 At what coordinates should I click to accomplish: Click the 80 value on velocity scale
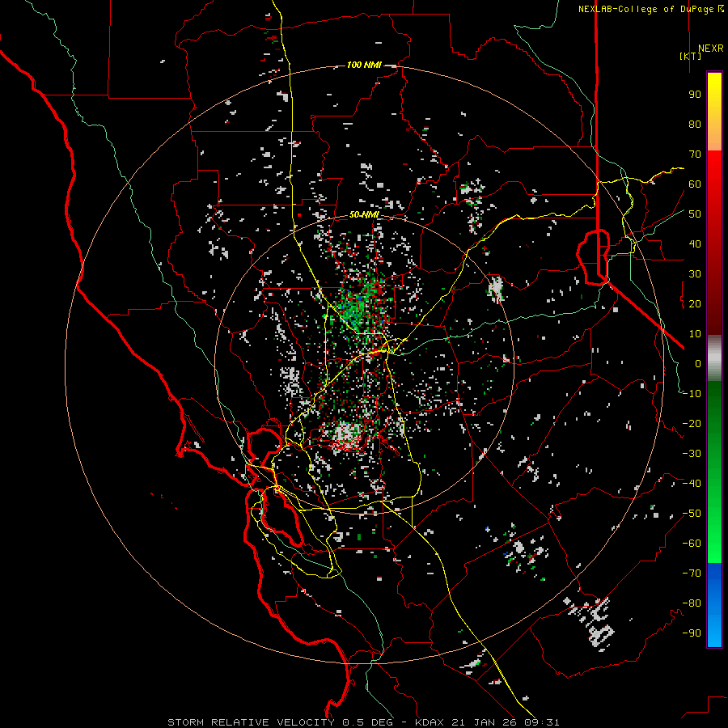pyautogui.click(x=695, y=125)
